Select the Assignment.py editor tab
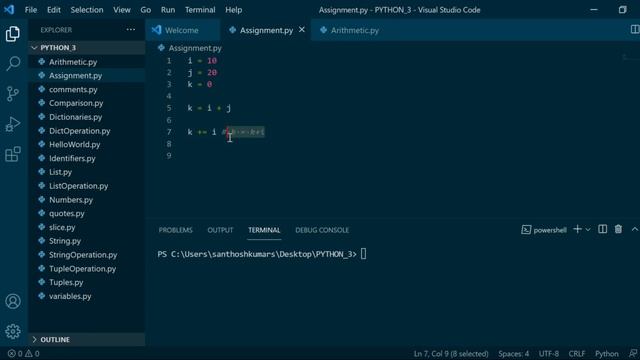 point(265,30)
